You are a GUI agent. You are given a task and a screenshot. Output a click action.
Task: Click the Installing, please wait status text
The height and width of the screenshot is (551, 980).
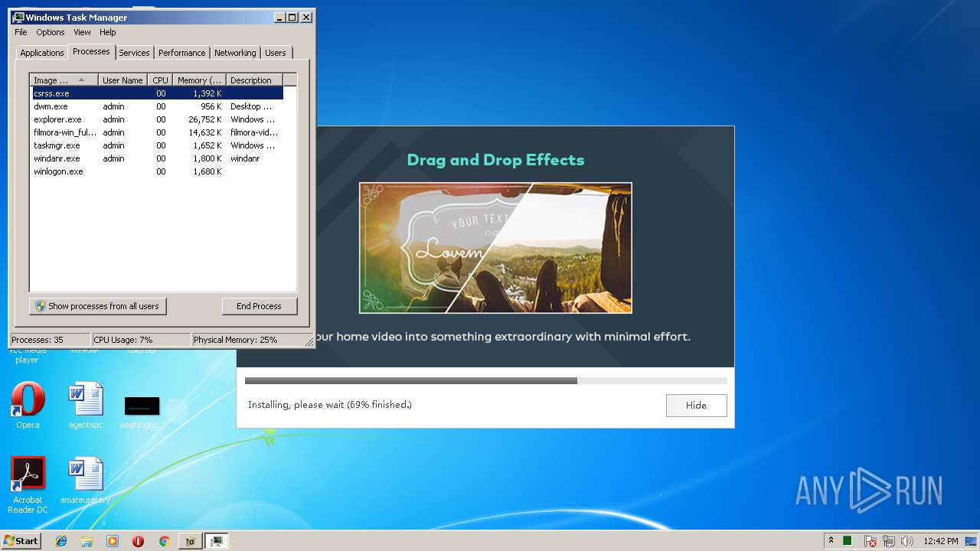[329, 405]
